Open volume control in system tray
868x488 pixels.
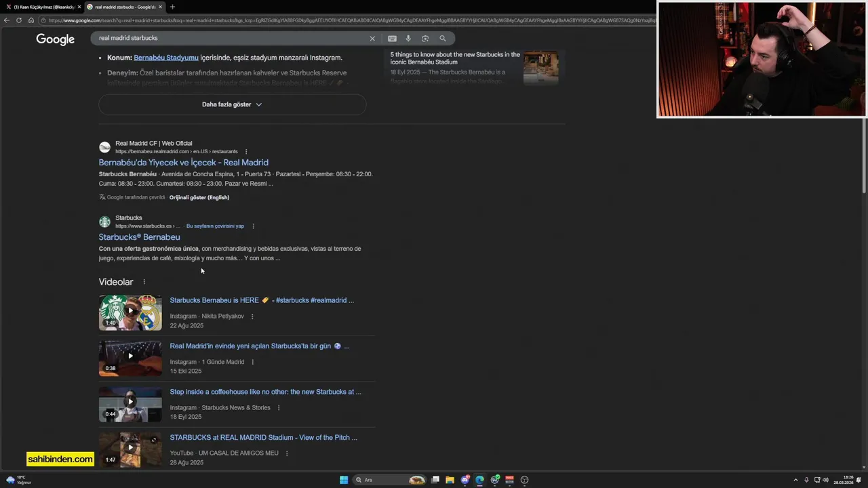[x=825, y=480]
